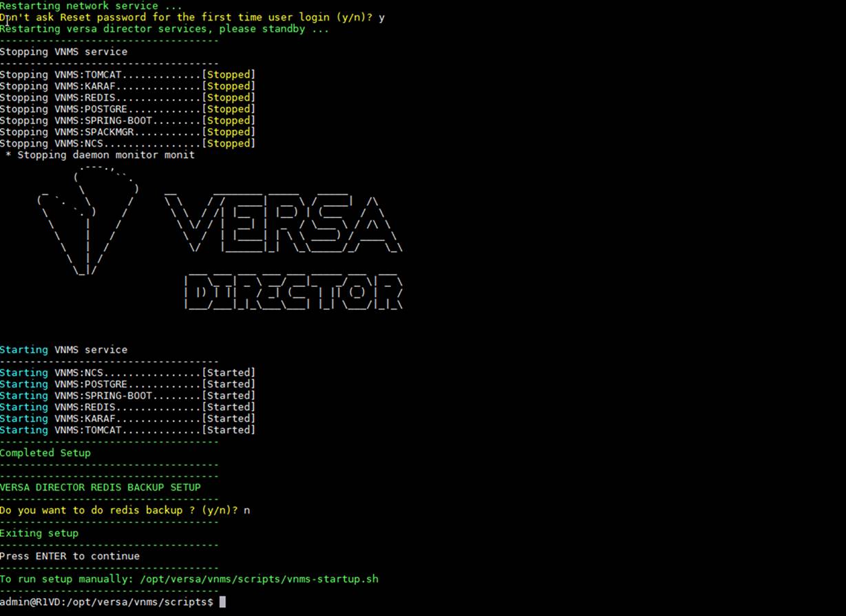The image size is (846, 616).
Task: Click the 'Do you want to do redis backup' prompt
Action: pyautogui.click(x=125, y=510)
